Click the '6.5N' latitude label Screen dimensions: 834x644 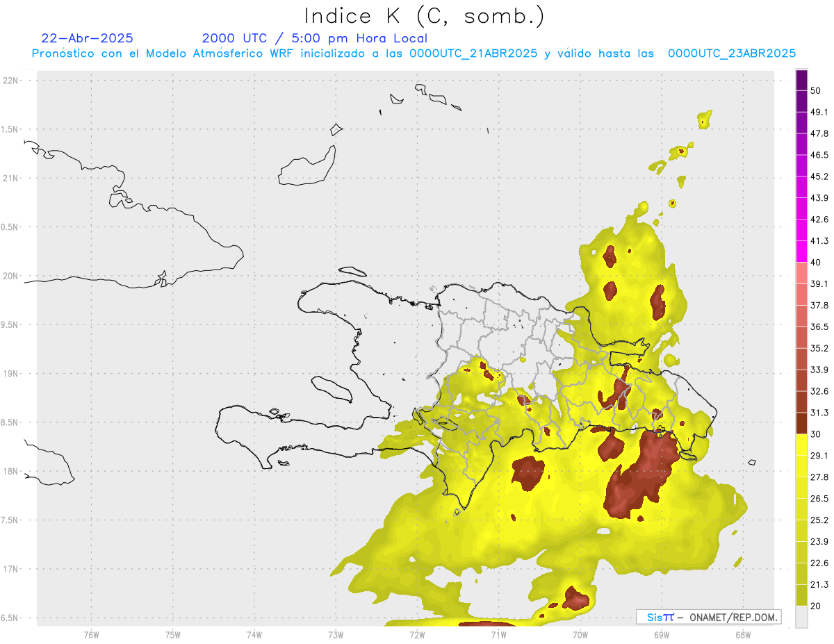click(x=10, y=618)
